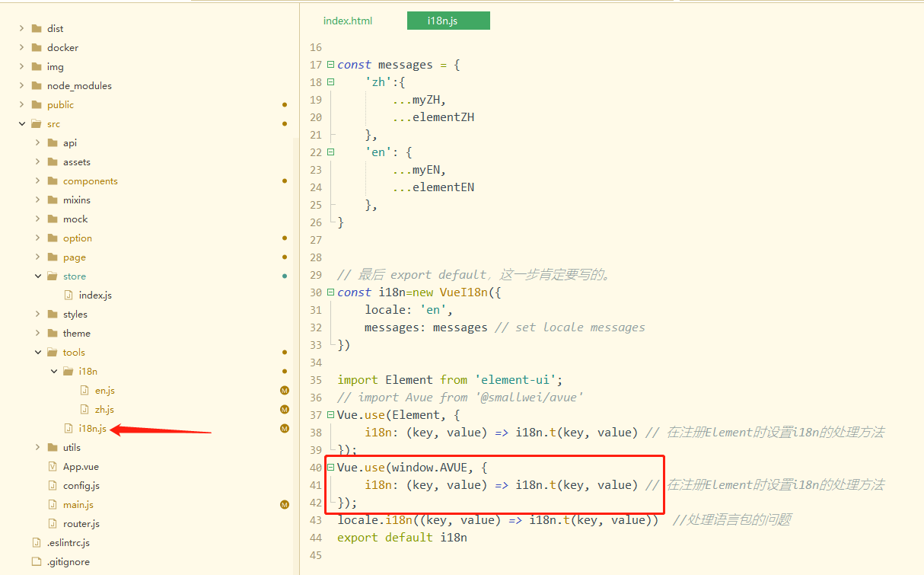
Task: Expand the node_modules folder chevron
Action: click(x=22, y=85)
